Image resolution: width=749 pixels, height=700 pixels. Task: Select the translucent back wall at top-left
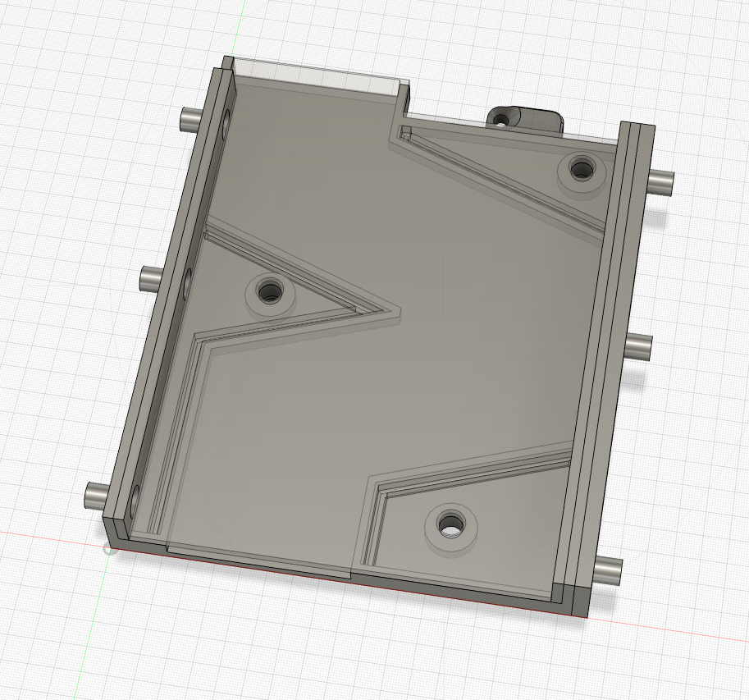(x=317, y=77)
